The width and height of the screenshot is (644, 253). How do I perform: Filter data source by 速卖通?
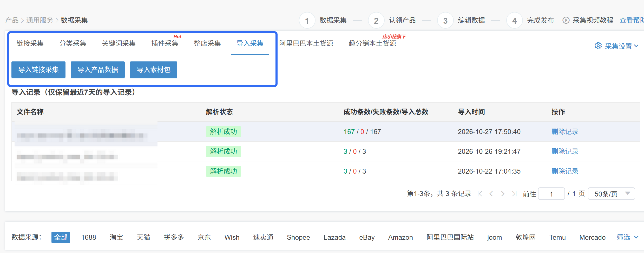pyautogui.click(x=263, y=237)
